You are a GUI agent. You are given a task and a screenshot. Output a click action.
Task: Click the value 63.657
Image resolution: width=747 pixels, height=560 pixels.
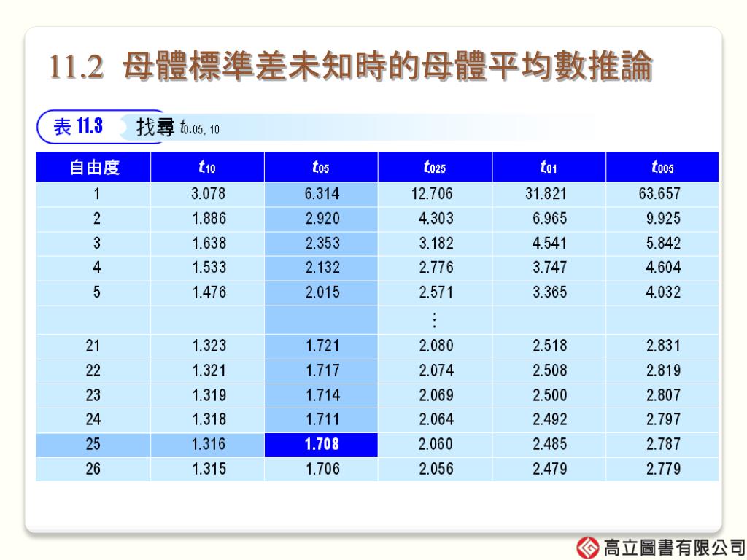(659, 194)
